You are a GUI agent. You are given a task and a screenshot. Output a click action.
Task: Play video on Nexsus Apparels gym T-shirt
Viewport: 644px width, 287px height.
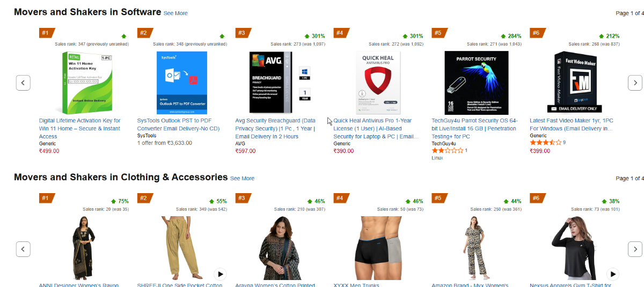[x=613, y=274]
